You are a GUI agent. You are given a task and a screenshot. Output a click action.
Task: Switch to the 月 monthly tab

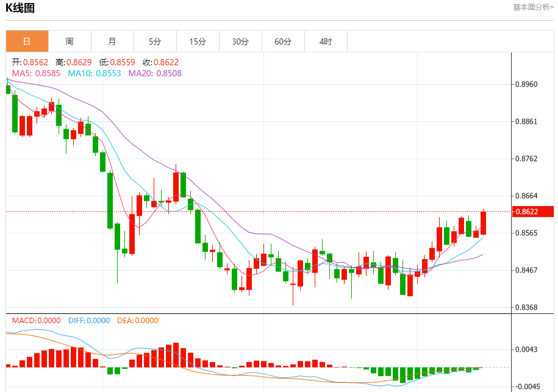point(112,41)
